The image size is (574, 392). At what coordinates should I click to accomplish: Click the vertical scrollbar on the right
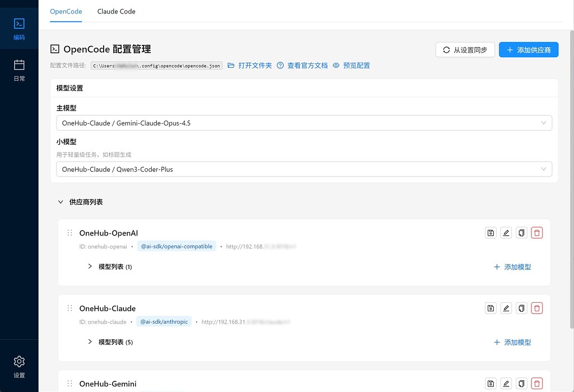point(572,179)
